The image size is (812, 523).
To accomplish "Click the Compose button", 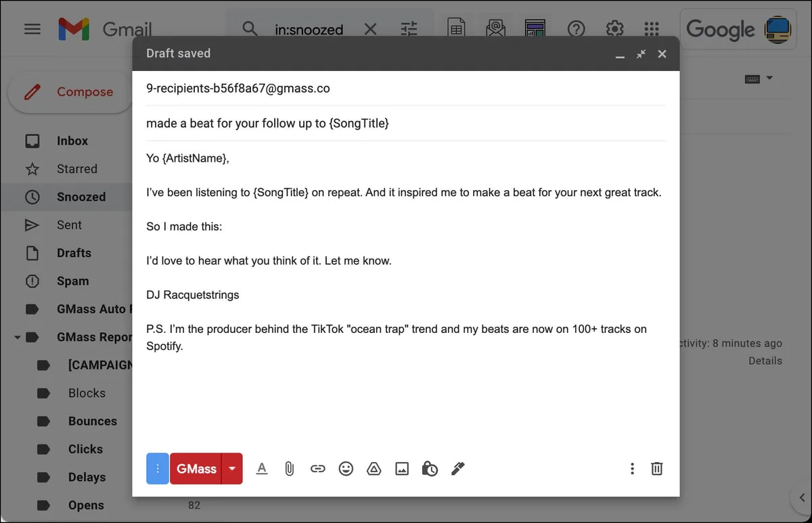I will pyautogui.click(x=70, y=92).
